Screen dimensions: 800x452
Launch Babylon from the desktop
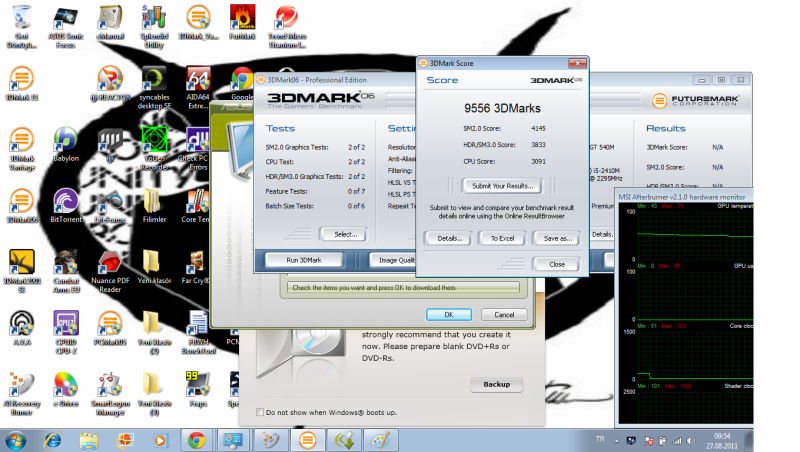click(66, 145)
